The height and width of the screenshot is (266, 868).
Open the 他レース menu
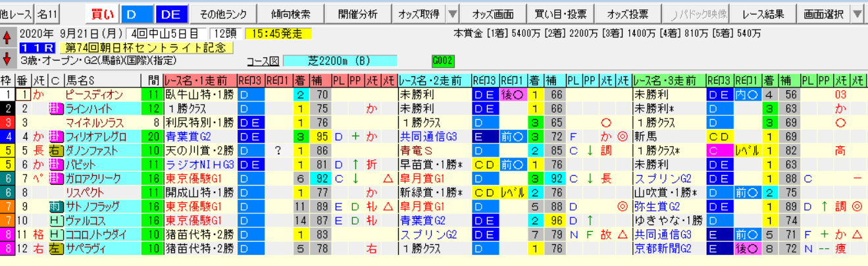(15, 14)
